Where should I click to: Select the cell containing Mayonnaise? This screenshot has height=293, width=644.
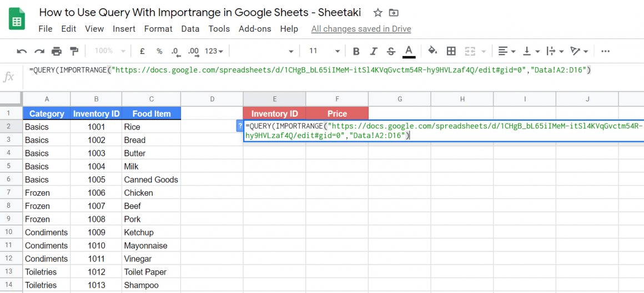click(x=152, y=245)
